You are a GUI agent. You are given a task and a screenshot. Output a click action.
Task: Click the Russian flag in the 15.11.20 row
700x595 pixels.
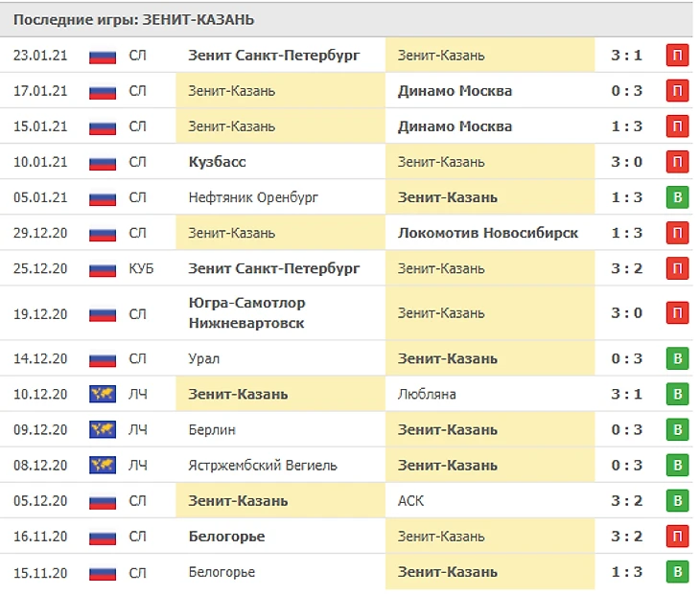click(x=103, y=573)
